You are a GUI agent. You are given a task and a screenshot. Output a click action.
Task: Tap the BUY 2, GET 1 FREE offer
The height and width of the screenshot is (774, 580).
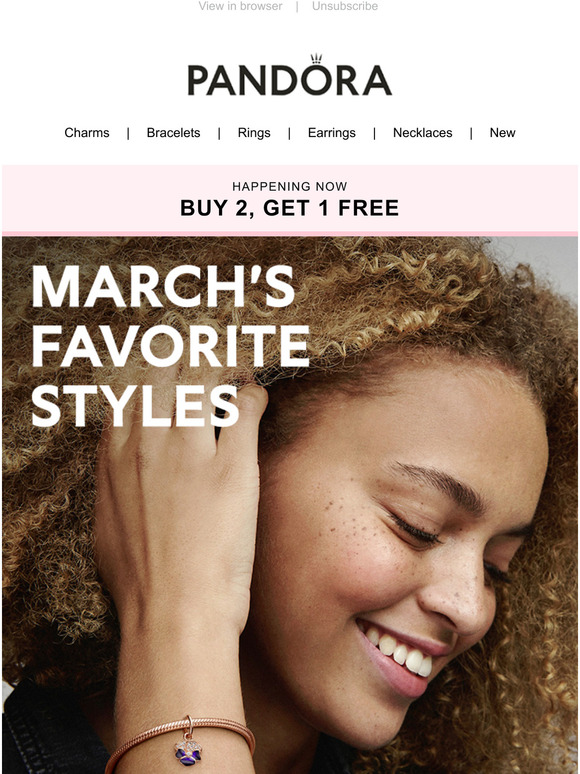(x=290, y=208)
